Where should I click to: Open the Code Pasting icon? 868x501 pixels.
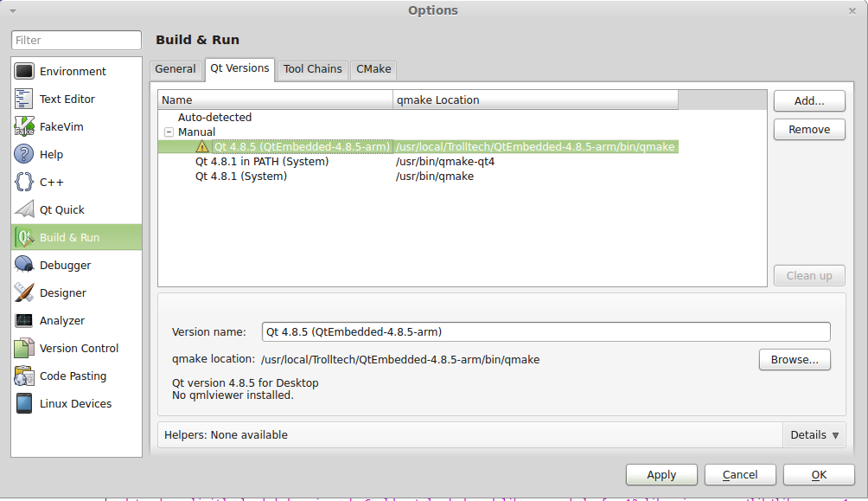[24, 376]
